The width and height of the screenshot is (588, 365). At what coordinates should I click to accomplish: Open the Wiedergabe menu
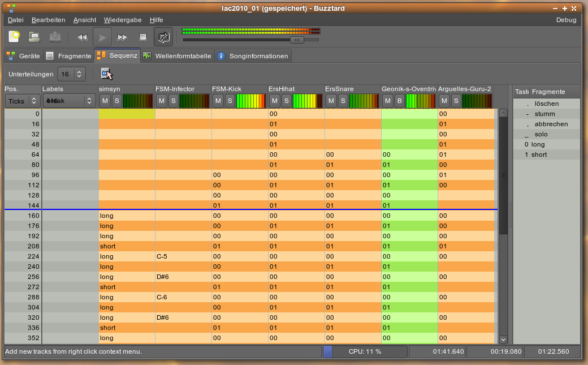(x=123, y=20)
